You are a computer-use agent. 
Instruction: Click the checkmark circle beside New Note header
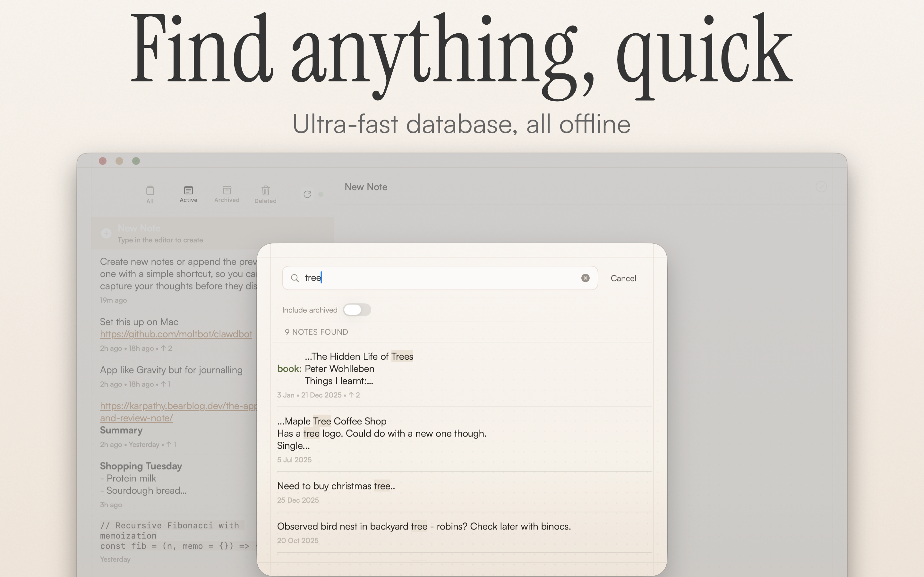coord(821,187)
